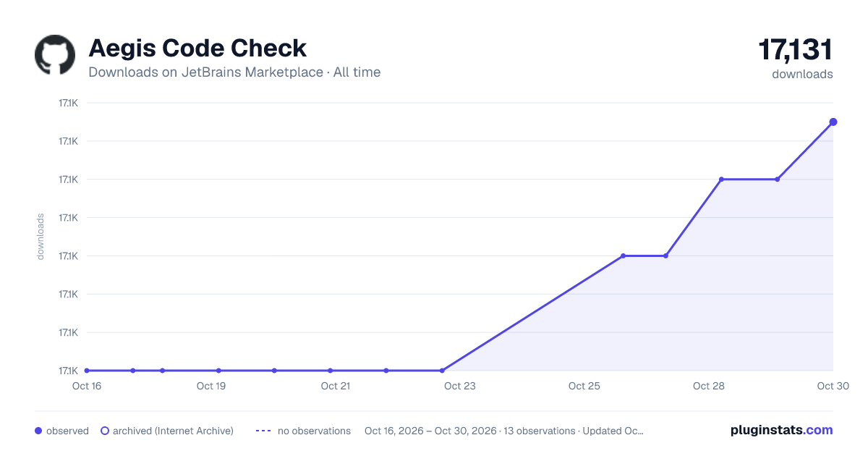Click the Oct 25 axis label

click(x=584, y=386)
